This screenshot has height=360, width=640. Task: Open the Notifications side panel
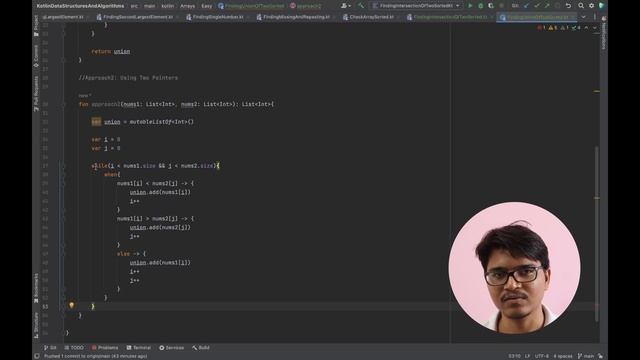tap(604, 33)
